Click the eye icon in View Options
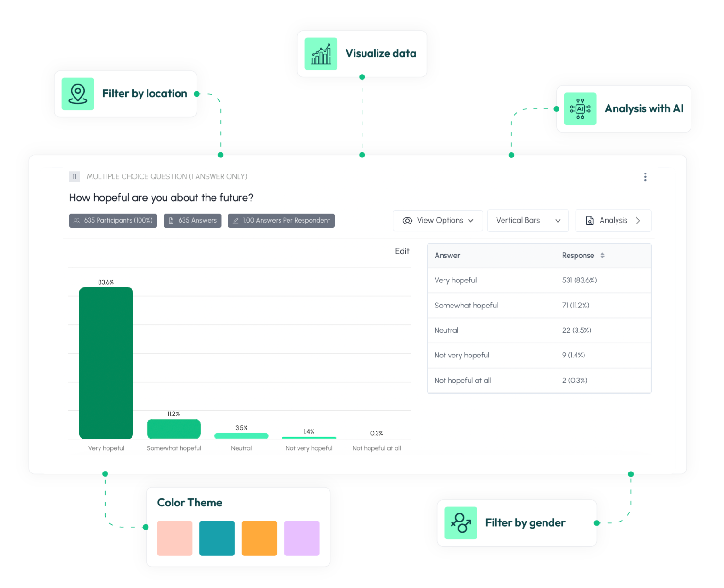This screenshot has height=588, width=724. 407,221
